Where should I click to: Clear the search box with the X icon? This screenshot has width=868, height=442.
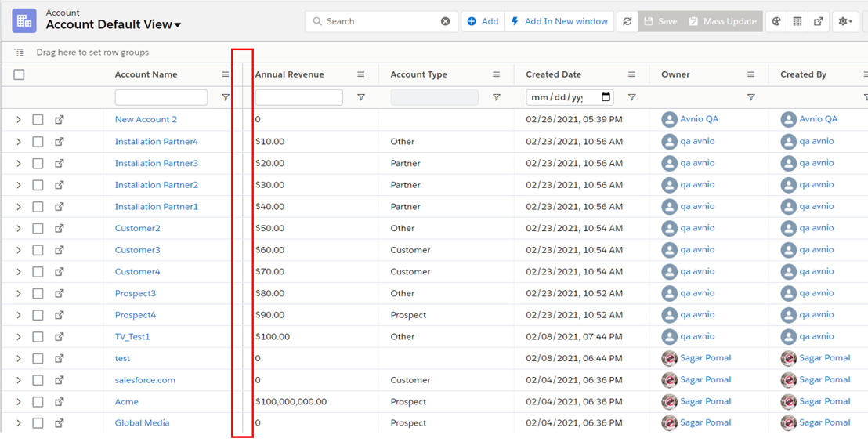(x=446, y=22)
